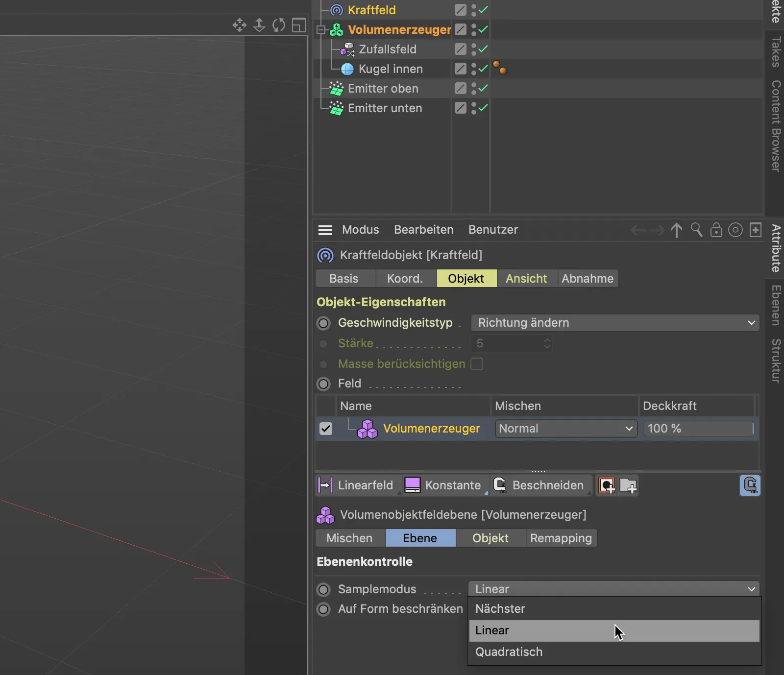Enable the Masse berücksichtigen checkbox
Viewport: 784px width, 675px height.
[477, 364]
